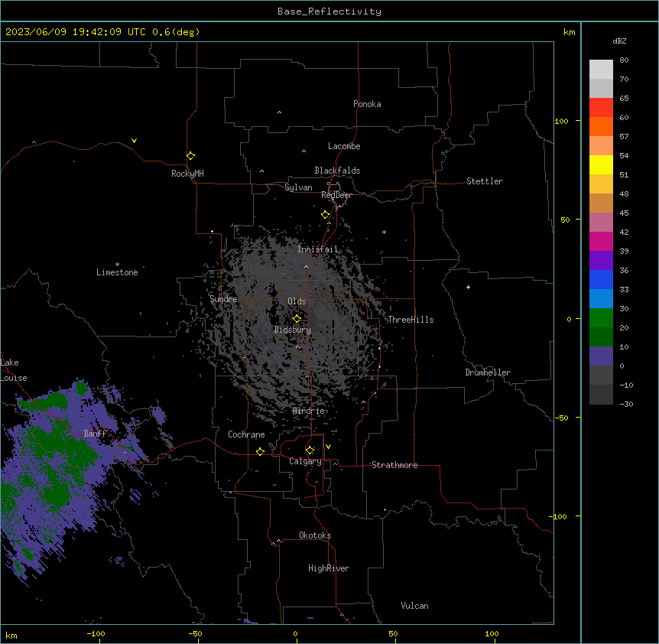Select the slate purple 0-10 dBZ legend swatch
Viewport: 659px width, 644px height.
(601, 356)
